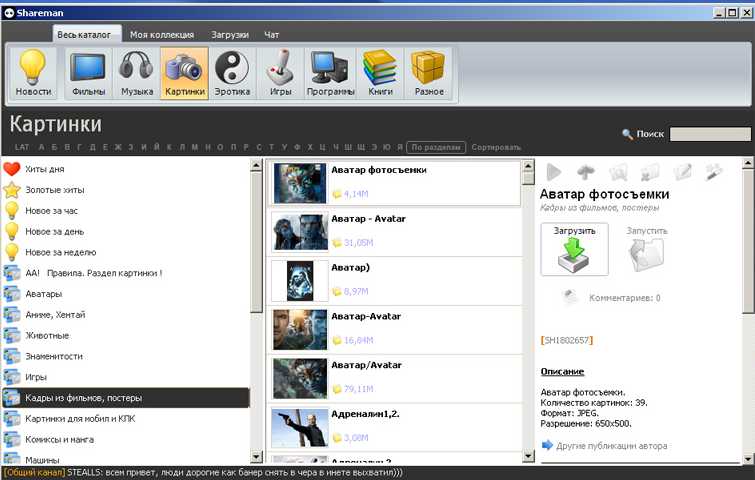Click the Загрузить download button

574,249
